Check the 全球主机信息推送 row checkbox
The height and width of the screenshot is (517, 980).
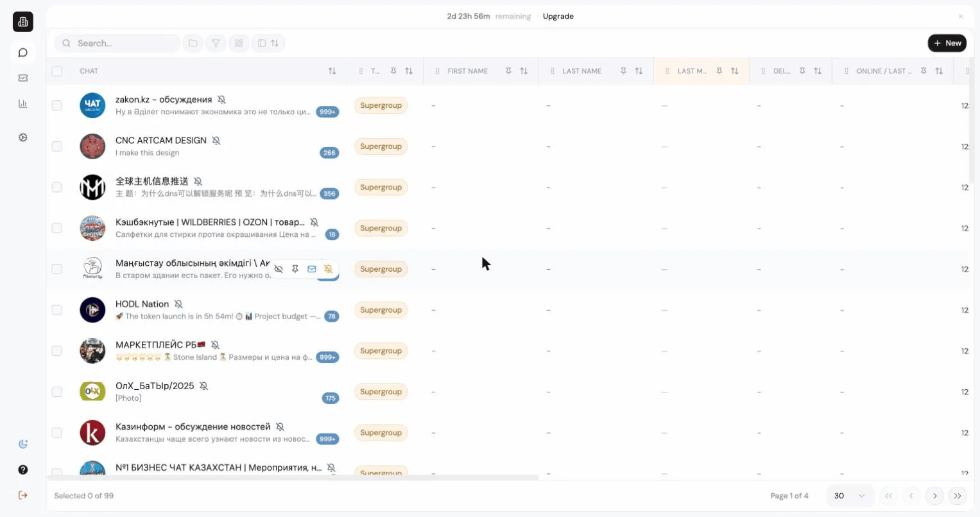click(57, 188)
